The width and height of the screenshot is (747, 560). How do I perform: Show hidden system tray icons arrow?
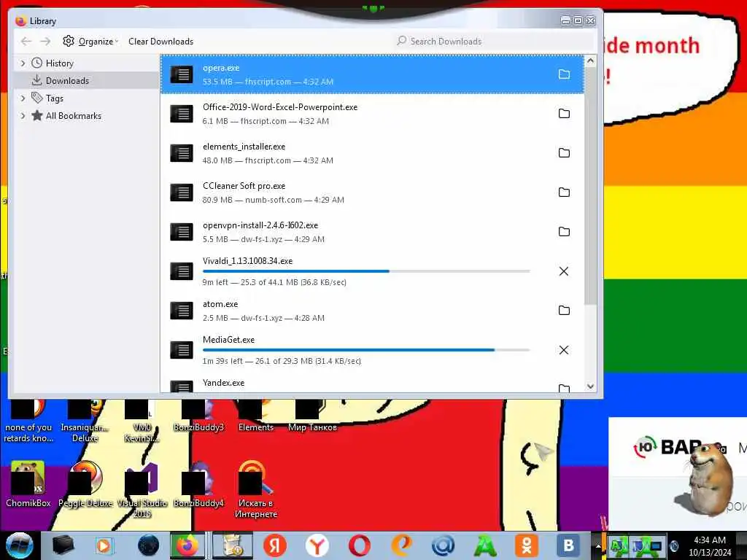pyautogui.click(x=598, y=546)
